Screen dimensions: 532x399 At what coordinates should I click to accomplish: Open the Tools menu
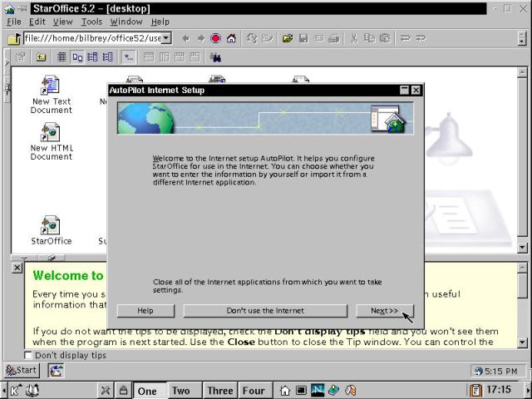[x=91, y=22]
